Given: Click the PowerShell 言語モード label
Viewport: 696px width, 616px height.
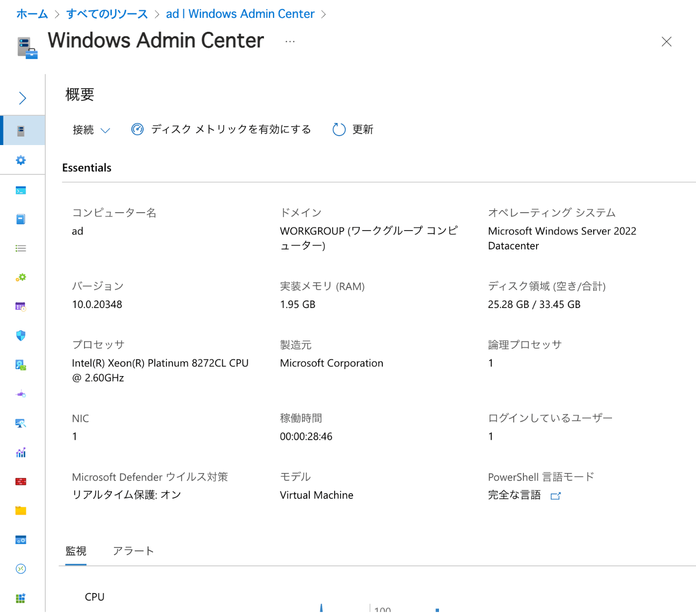Looking at the screenshot, I should [x=541, y=477].
